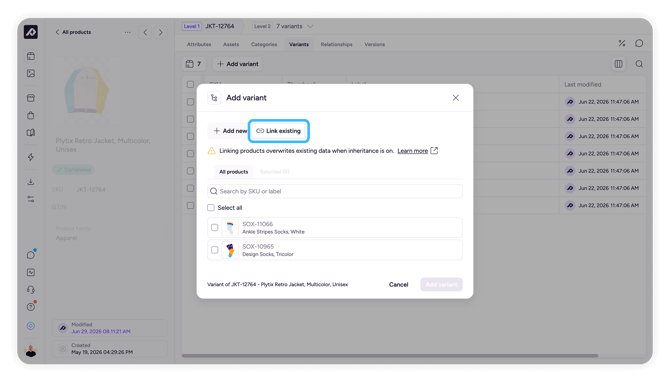The height and width of the screenshot is (382, 670).
Task: Check the Select all checkbox
Action: pos(211,208)
